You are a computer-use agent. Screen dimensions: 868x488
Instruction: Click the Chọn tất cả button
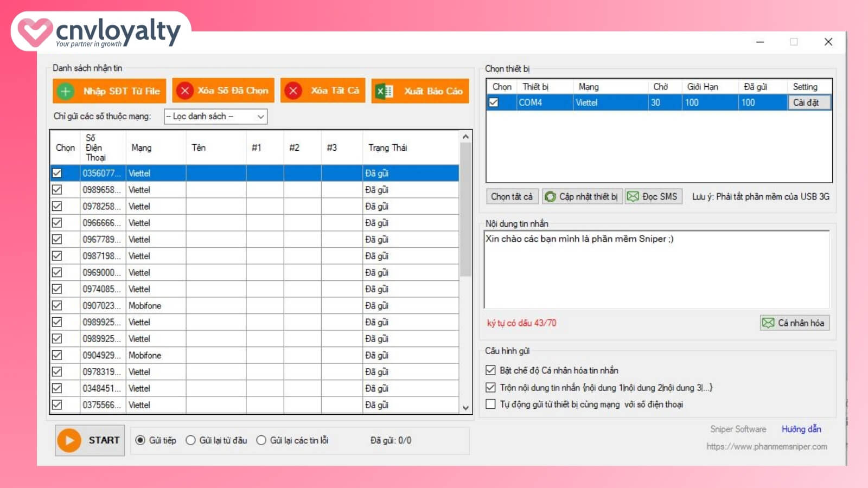click(512, 197)
